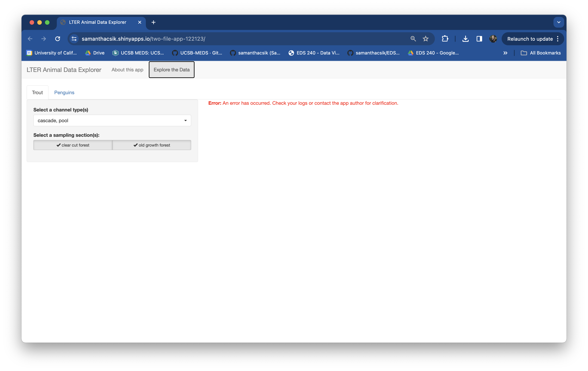Viewport: 588px width, 371px height.
Task: Toggle the old growth forest checkbox button
Action: 152,145
